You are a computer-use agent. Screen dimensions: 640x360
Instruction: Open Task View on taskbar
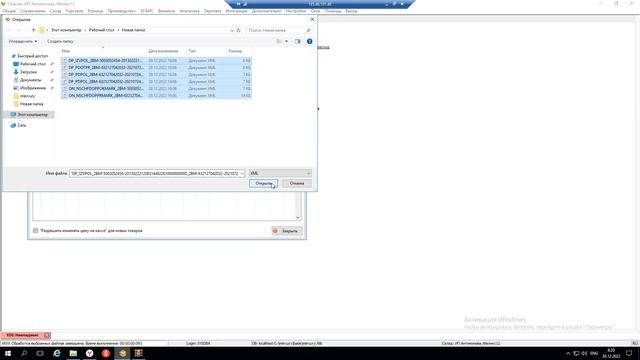pyautogui.click(x=40, y=353)
